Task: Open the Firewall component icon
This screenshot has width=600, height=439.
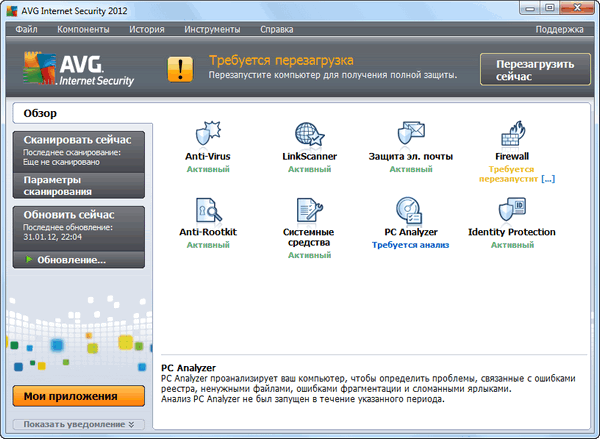Action: [x=512, y=135]
